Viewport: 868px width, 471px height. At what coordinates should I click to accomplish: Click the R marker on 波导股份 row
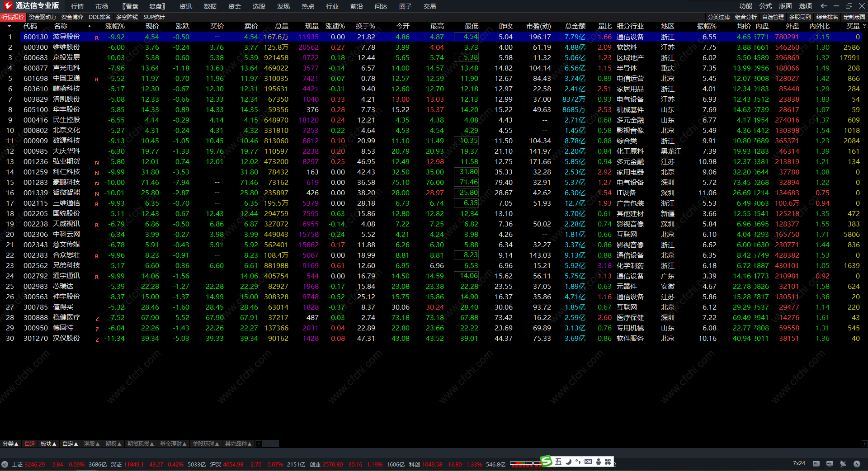[x=97, y=38]
